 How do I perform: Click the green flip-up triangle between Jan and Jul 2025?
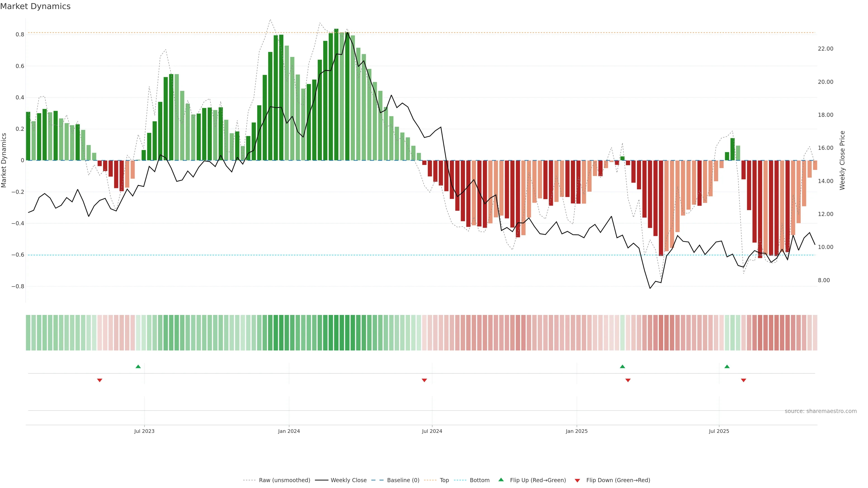click(622, 366)
